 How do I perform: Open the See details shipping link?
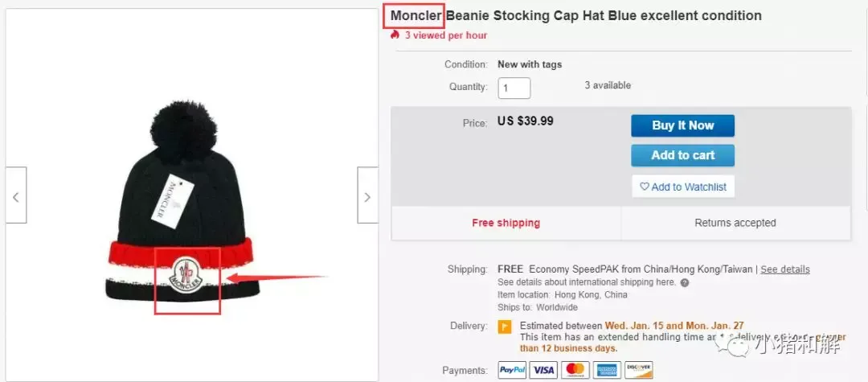[785, 269]
